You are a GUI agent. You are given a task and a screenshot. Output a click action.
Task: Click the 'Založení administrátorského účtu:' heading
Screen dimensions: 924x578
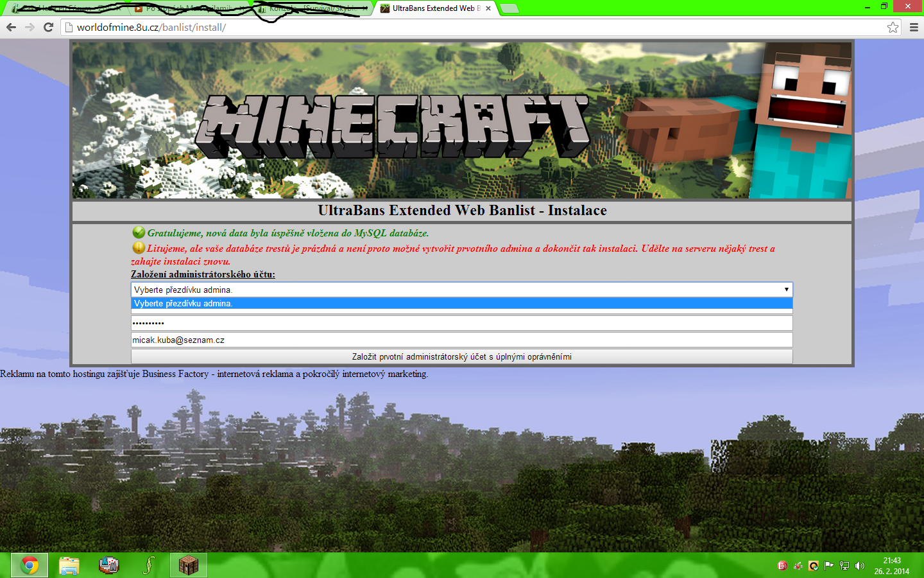click(x=203, y=274)
